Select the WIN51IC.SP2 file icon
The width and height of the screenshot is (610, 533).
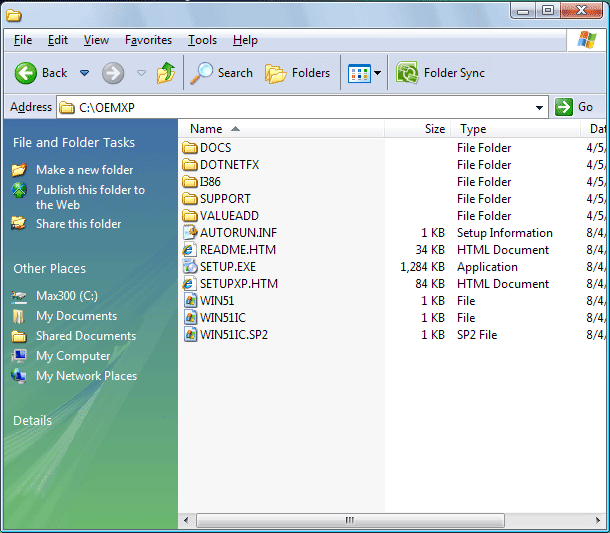click(x=190, y=335)
